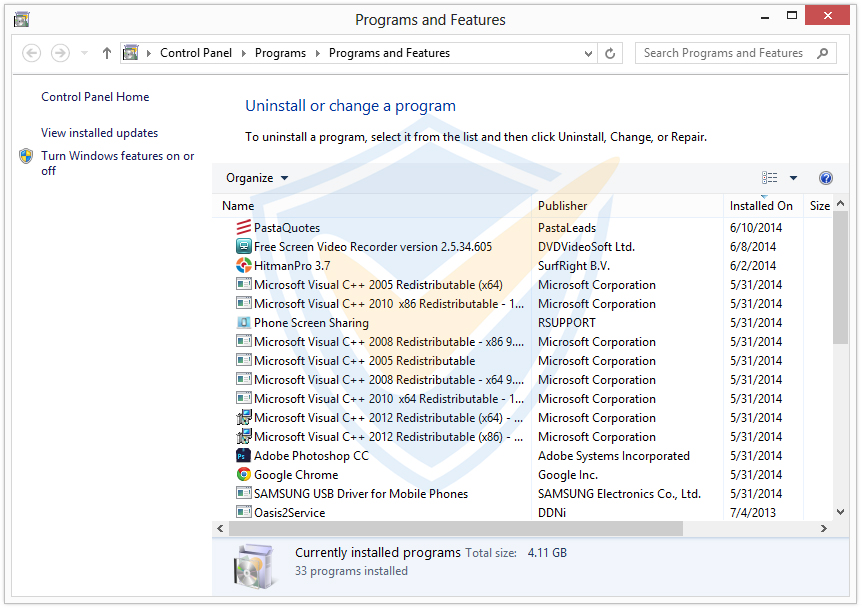
Task: Open help with the blue question mark icon
Action: coord(825,178)
